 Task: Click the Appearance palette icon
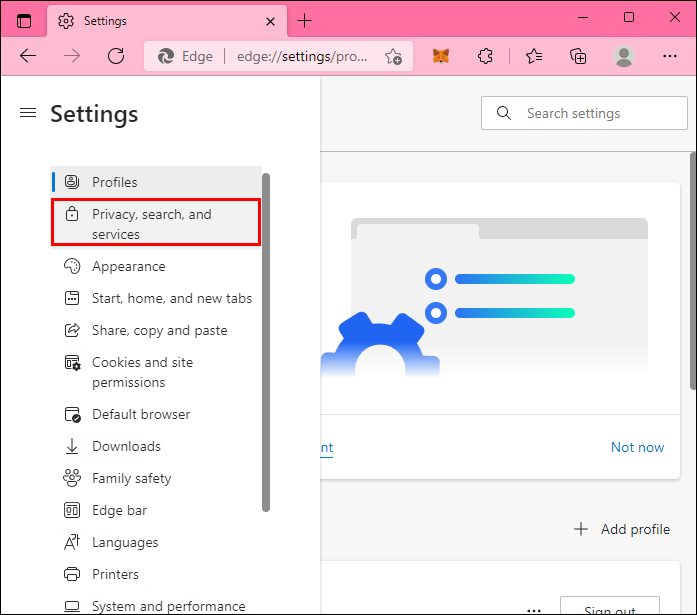click(x=72, y=266)
